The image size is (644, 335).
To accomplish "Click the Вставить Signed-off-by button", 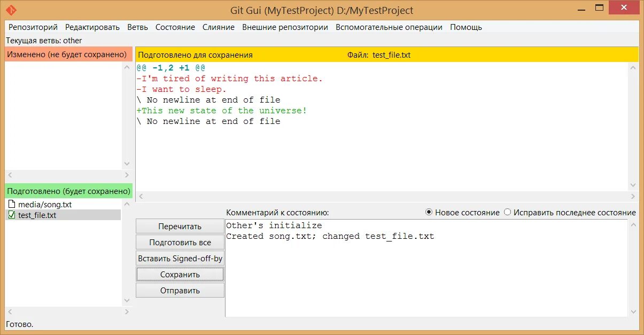I will (x=180, y=259).
